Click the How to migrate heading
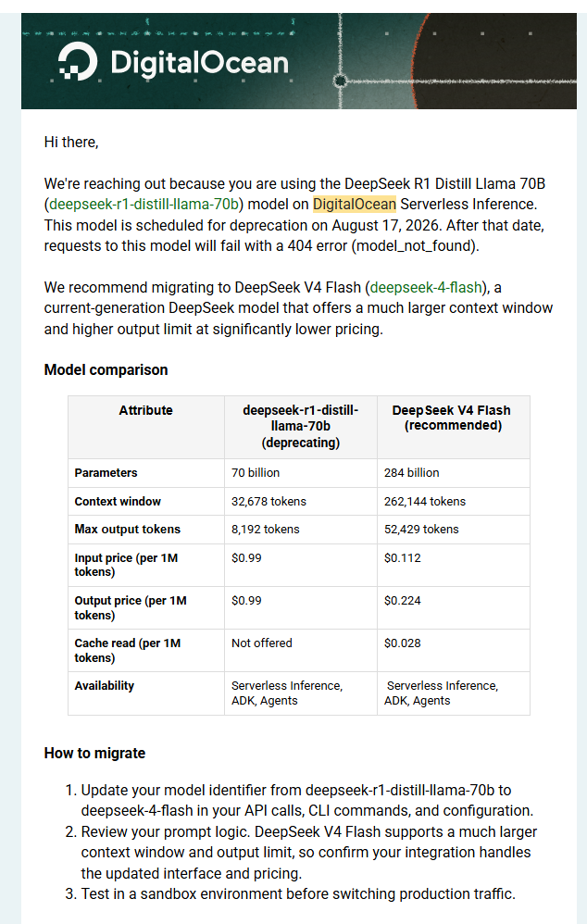This screenshot has height=924, width=587. (x=94, y=753)
